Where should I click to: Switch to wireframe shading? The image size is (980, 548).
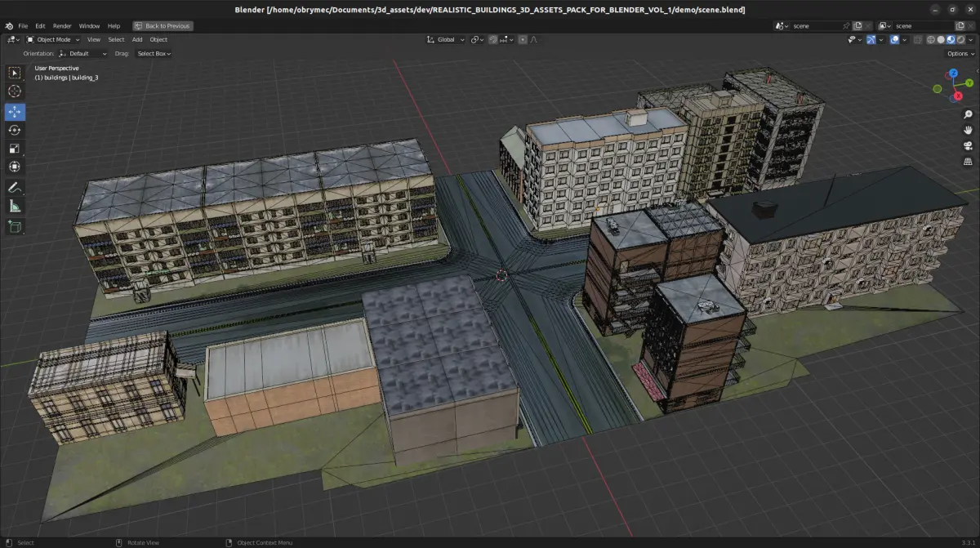(x=931, y=39)
